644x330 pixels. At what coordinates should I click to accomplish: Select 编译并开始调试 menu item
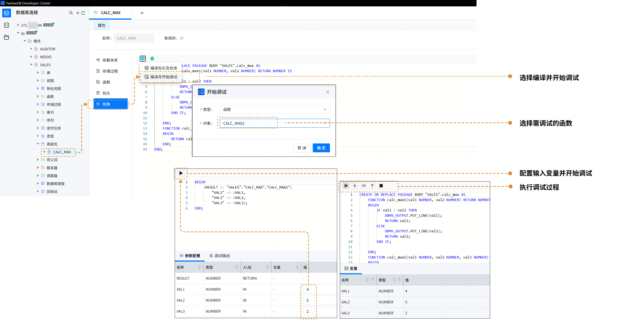pos(164,77)
